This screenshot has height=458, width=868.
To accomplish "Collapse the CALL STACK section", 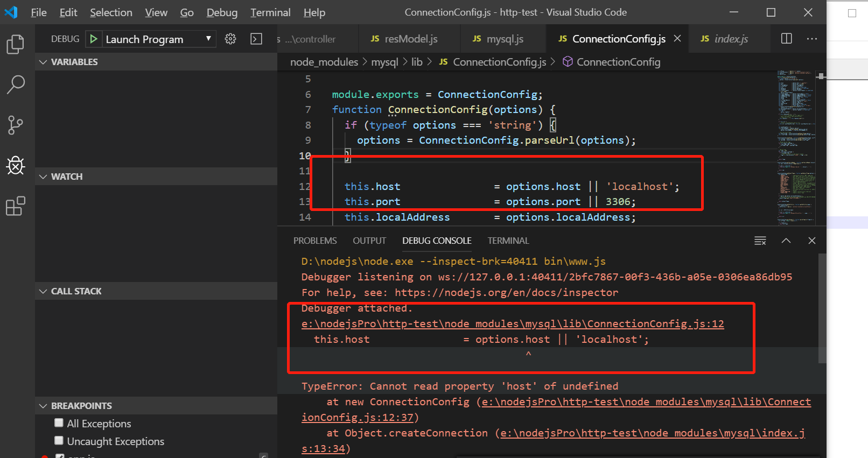I will (156, 291).
